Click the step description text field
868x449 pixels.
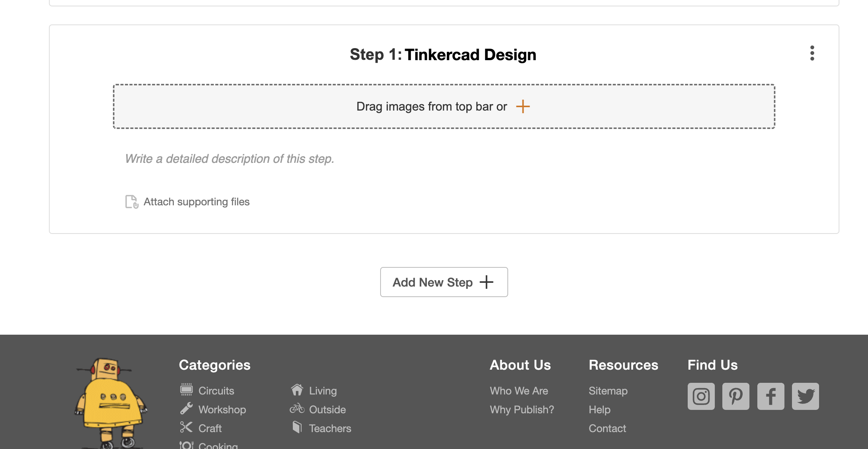(444, 159)
